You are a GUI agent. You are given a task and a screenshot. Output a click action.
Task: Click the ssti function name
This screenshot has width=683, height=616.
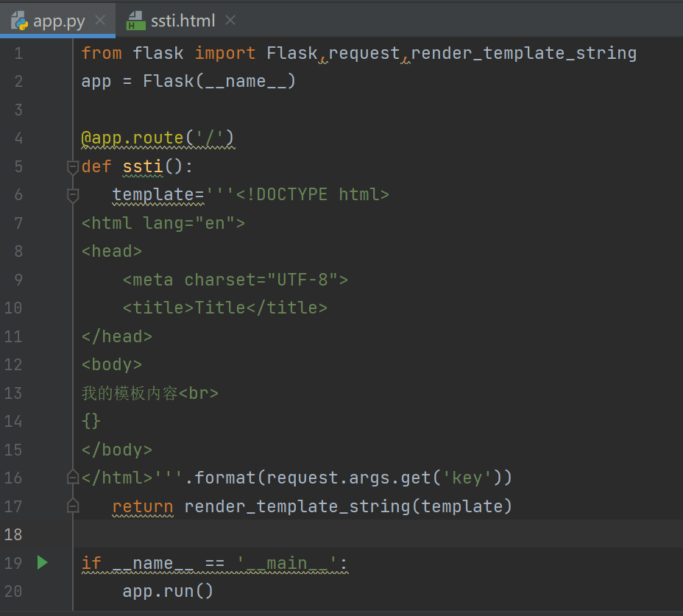click(x=143, y=166)
